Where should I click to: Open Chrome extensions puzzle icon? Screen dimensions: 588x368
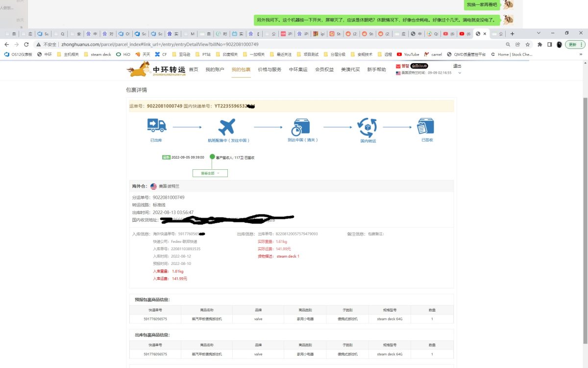pyautogui.click(x=539, y=44)
